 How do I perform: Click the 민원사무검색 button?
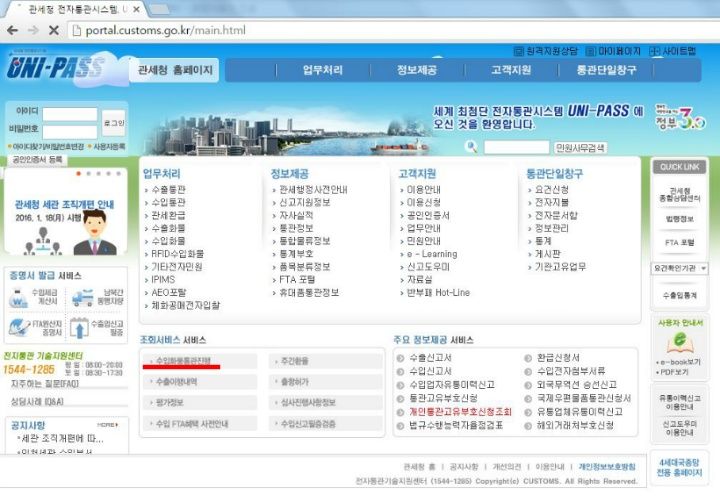click(580, 147)
